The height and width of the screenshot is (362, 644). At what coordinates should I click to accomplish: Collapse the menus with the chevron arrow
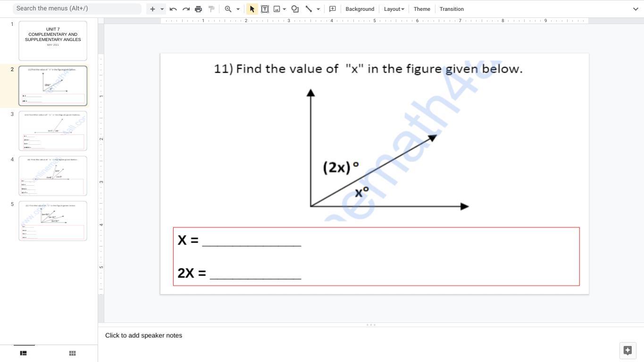point(636,9)
